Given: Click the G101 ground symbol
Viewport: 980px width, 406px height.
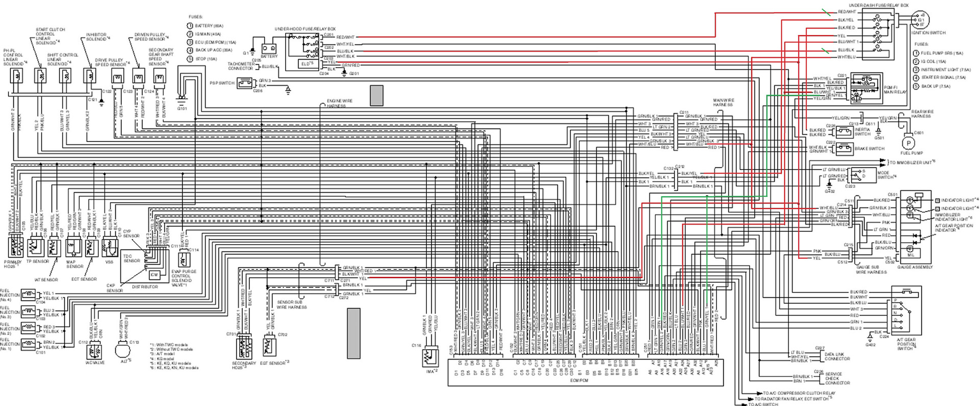Looking at the screenshot, I should pos(181,99).
